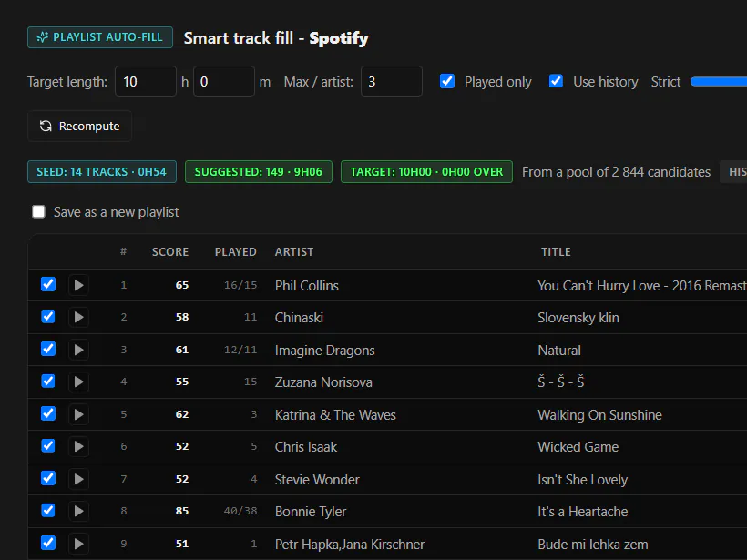Deselect the Bonnie Tyler row checkbox
Image resolution: width=747 pixels, height=560 pixels.
pyautogui.click(x=48, y=511)
